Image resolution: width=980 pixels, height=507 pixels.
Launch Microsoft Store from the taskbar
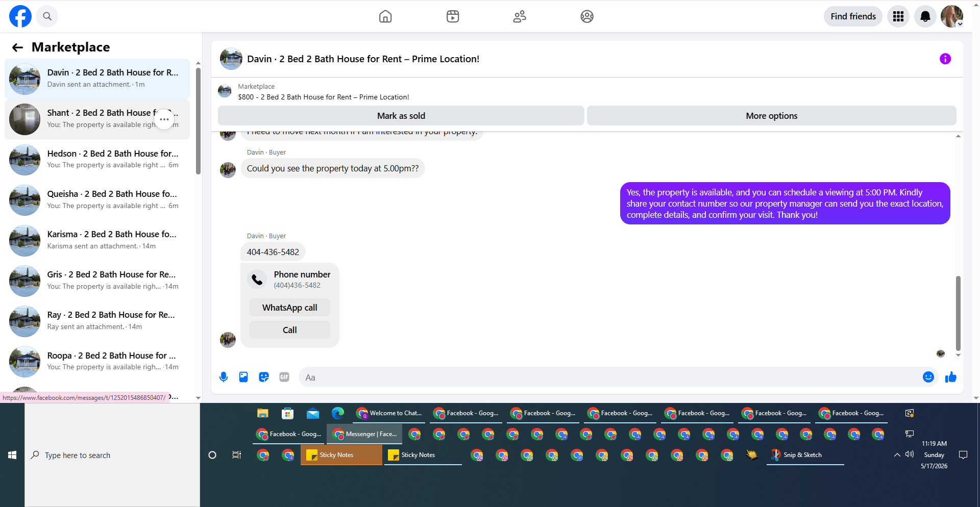[x=288, y=413]
